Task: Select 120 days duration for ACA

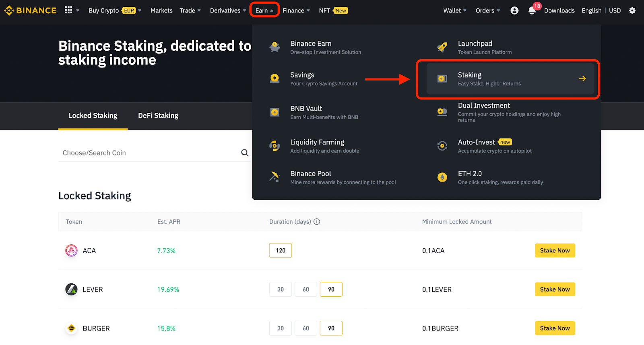Action: tap(281, 250)
